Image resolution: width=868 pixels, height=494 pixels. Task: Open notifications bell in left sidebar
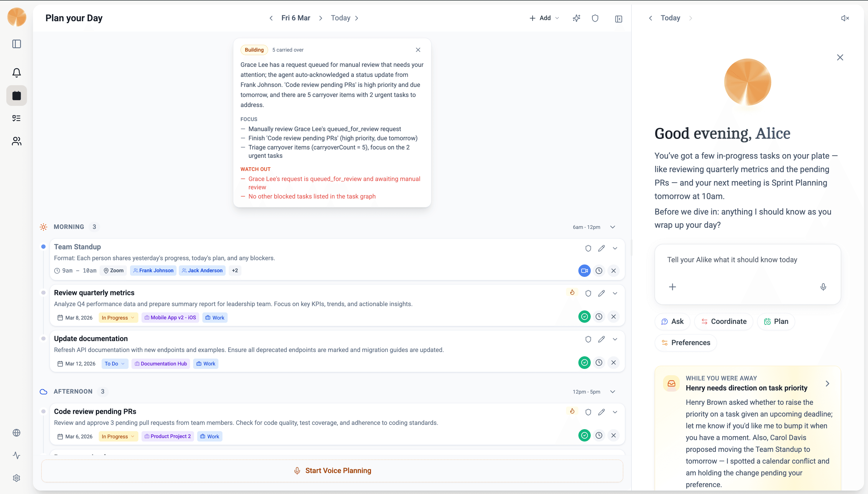16,73
